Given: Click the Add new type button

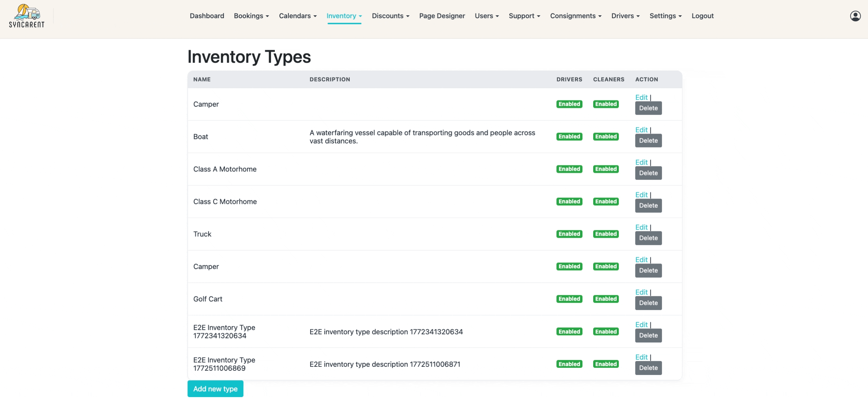Looking at the screenshot, I should click(215, 389).
